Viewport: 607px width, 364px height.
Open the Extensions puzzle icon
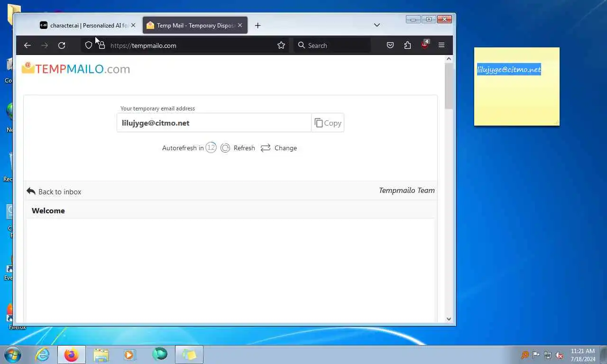(x=407, y=45)
